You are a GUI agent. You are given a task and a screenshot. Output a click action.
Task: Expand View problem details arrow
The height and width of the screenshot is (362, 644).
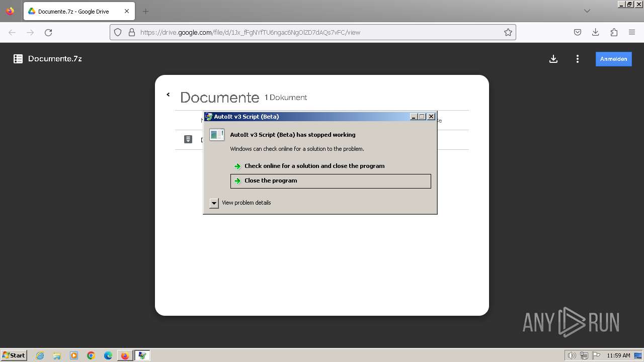214,203
